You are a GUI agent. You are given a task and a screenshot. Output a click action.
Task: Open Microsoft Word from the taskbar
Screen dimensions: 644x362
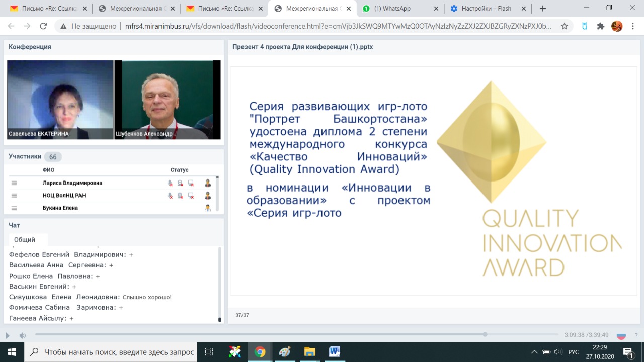[x=335, y=352]
